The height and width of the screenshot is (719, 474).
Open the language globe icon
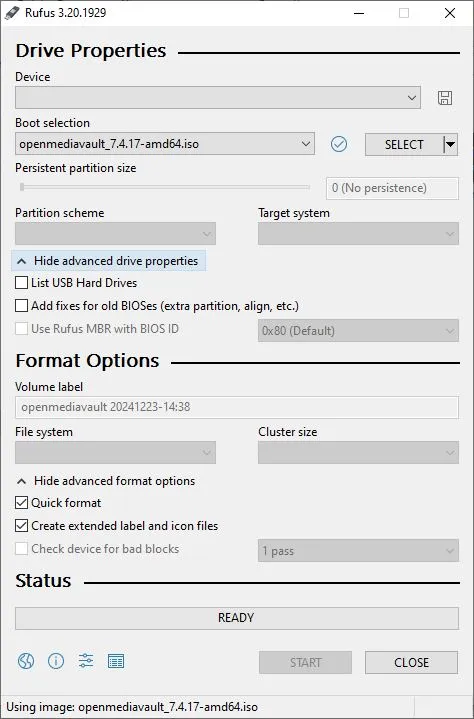26,661
